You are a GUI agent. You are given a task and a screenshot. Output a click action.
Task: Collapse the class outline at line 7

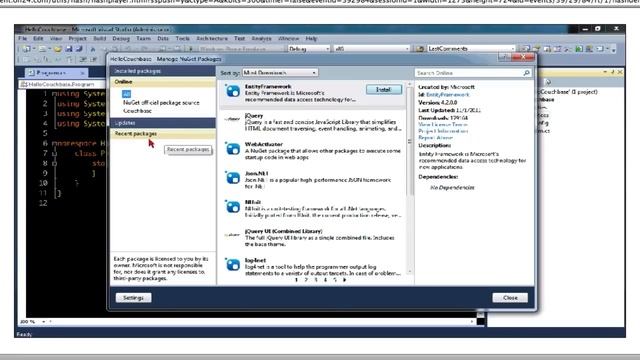(55, 153)
